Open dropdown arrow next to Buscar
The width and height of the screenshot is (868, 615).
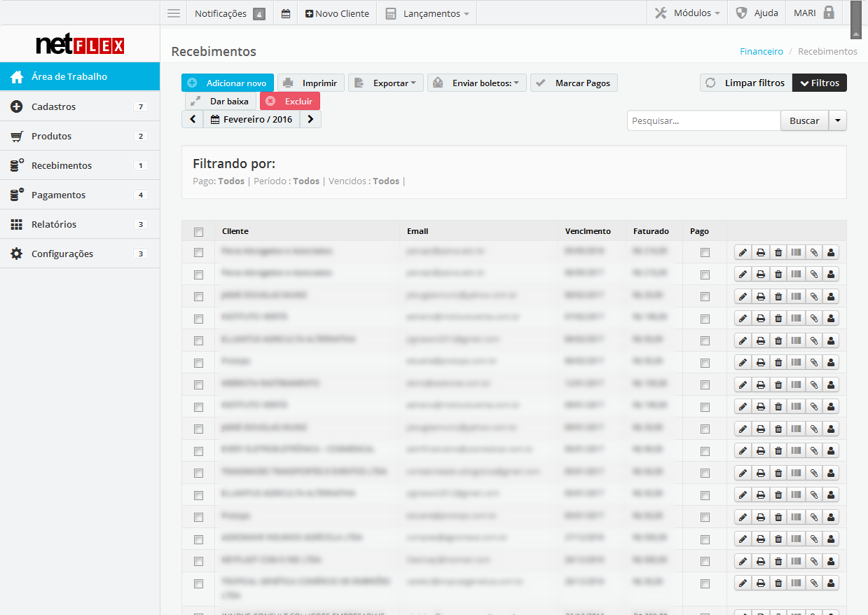(838, 120)
